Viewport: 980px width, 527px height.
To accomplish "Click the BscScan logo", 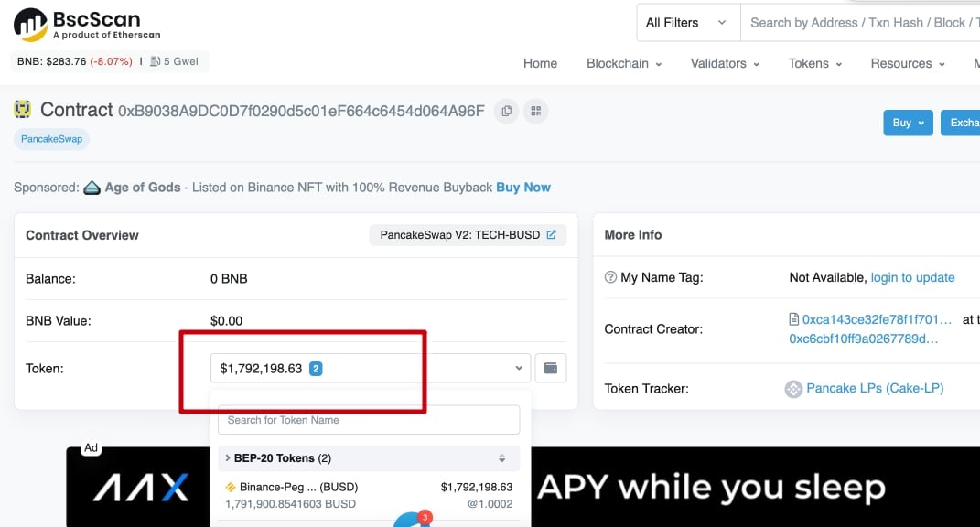I will 87,25.
